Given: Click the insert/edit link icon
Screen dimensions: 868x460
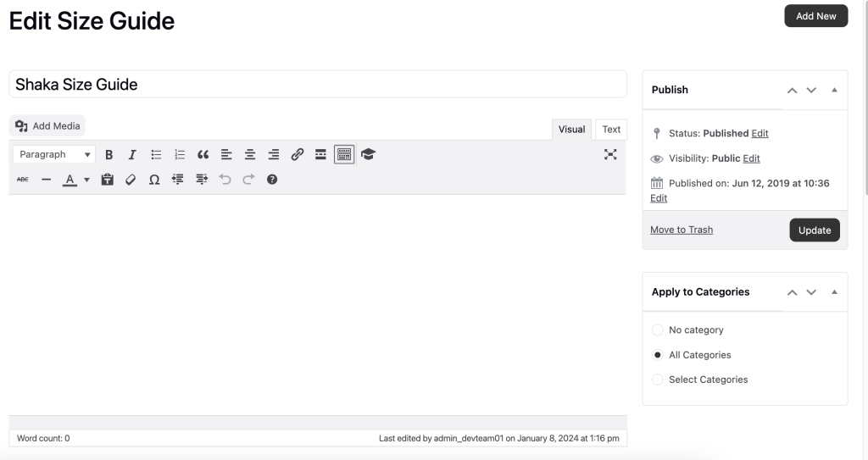Looking at the screenshot, I should pyautogui.click(x=298, y=155).
